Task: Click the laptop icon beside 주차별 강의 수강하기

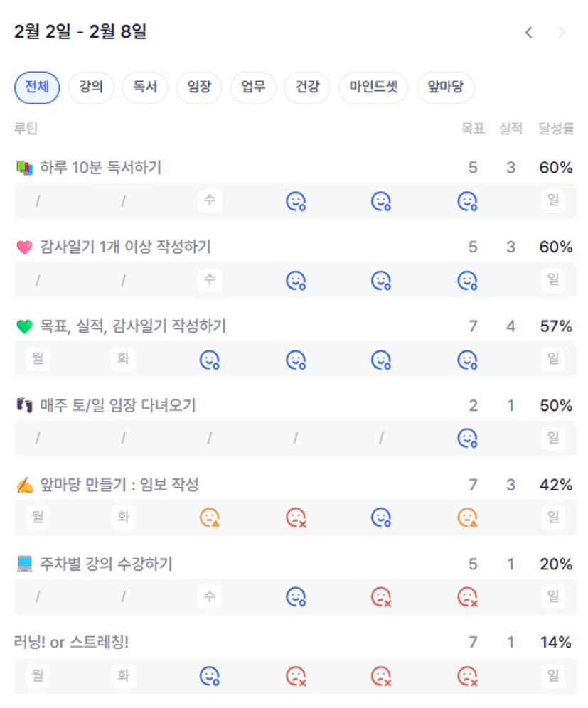Action: pos(24,564)
